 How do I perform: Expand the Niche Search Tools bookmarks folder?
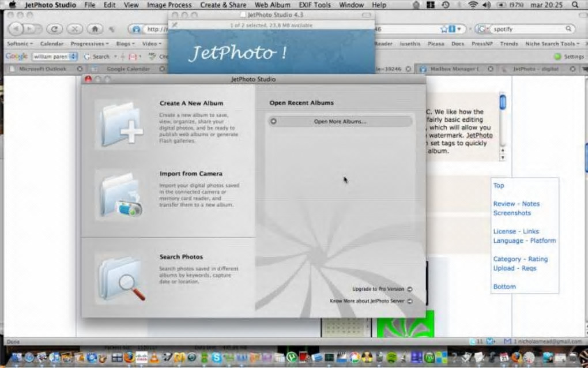[x=552, y=43]
